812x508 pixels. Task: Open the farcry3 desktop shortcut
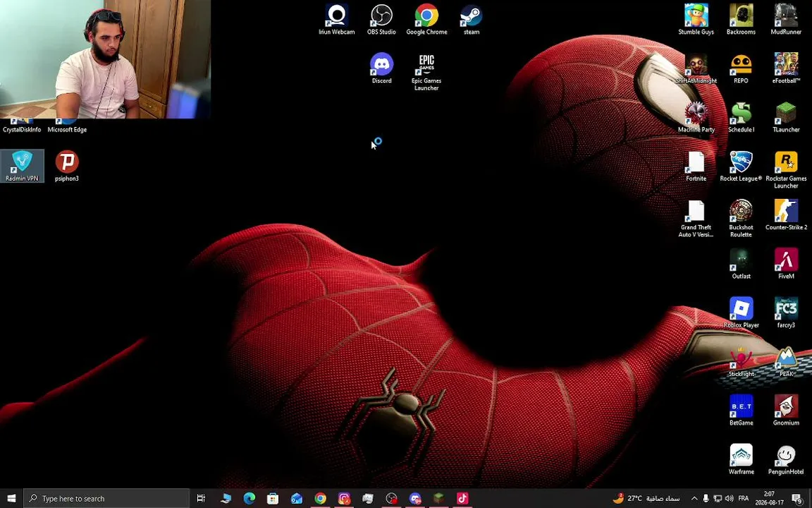pos(786,313)
